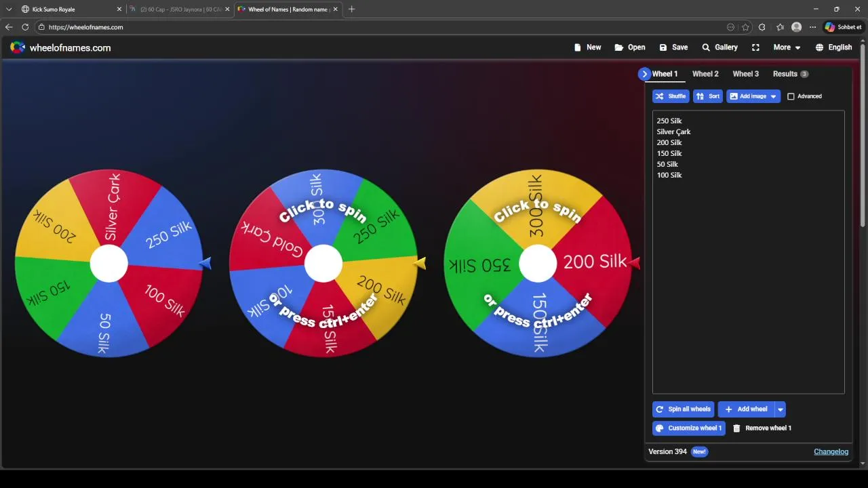
Task: Collapse the side panel with blue arrow
Action: click(644, 74)
